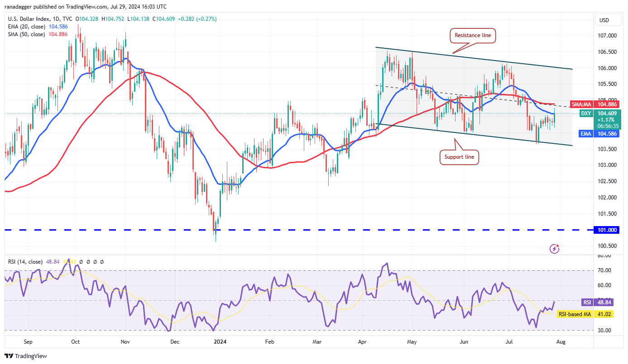Screen dimensions: 628x364
Task: Open the SMA (50, close) indicator legend
Action: pyautogui.click(x=25, y=34)
